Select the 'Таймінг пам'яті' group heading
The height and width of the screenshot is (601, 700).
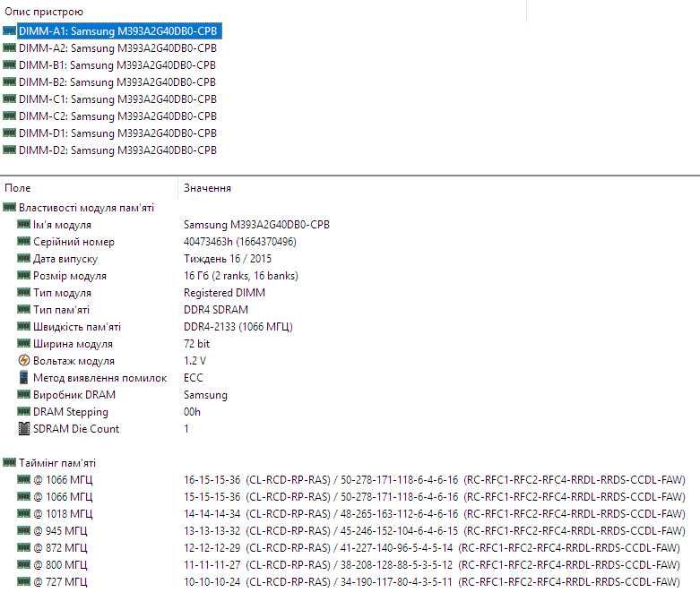57,463
